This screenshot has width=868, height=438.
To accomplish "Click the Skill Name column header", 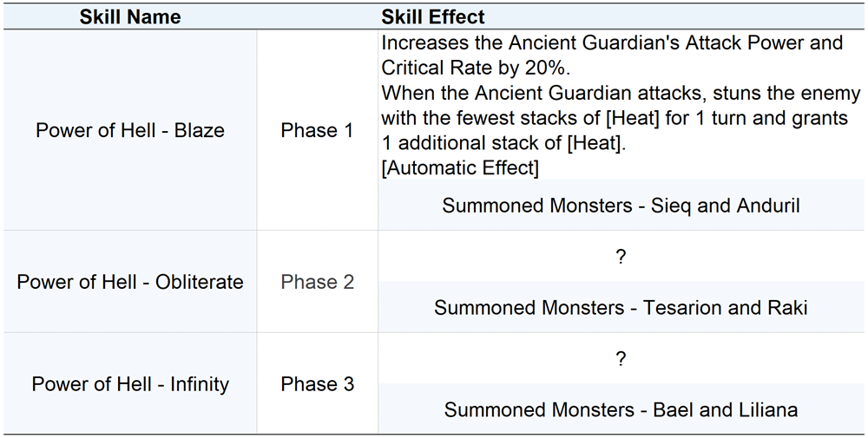I will (129, 16).
